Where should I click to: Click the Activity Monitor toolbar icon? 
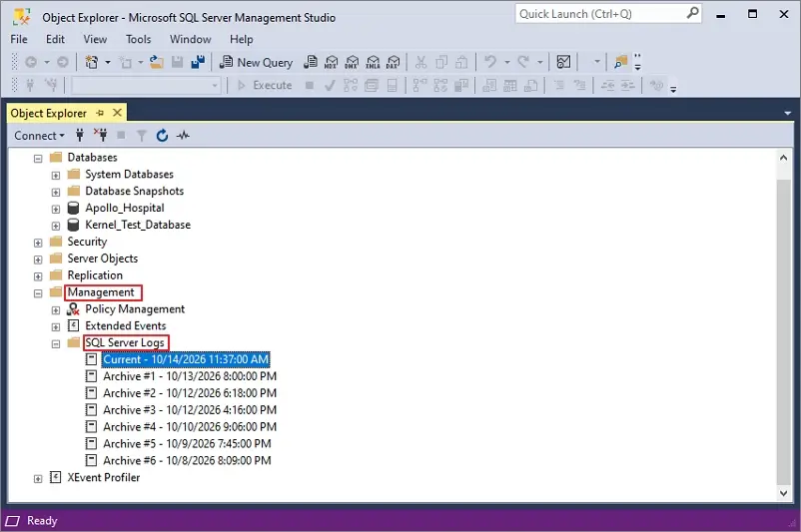[x=563, y=62]
